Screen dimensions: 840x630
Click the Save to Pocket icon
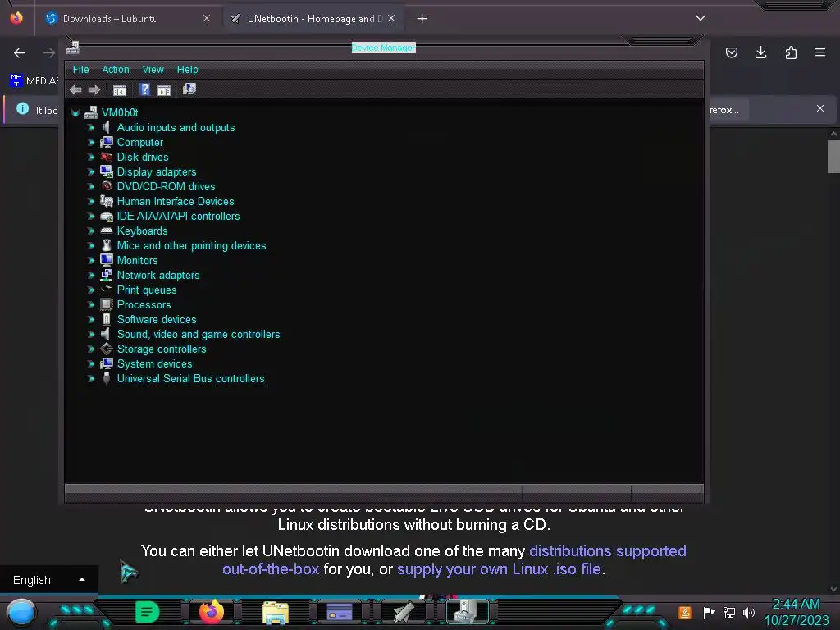[x=732, y=52]
